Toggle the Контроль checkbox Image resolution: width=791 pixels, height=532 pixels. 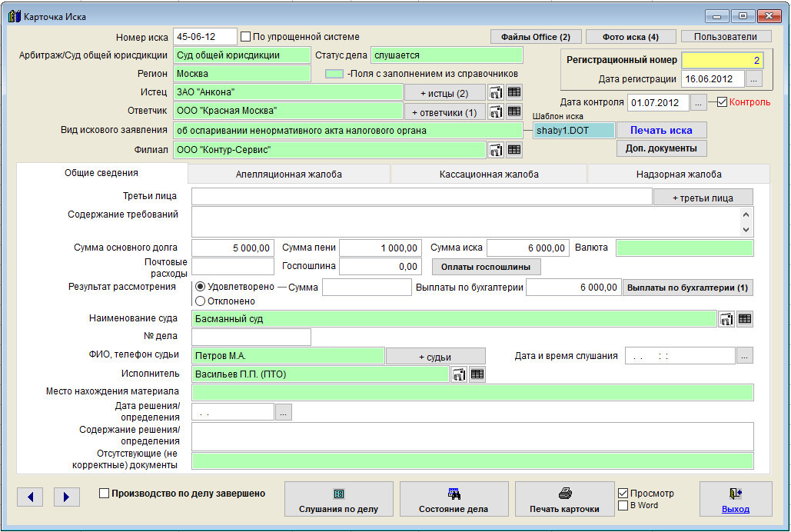tap(722, 101)
